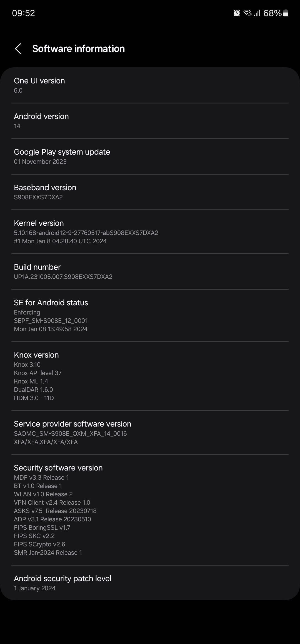
Task: Open the Service provider software version entry
Action: click(x=150, y=432)
